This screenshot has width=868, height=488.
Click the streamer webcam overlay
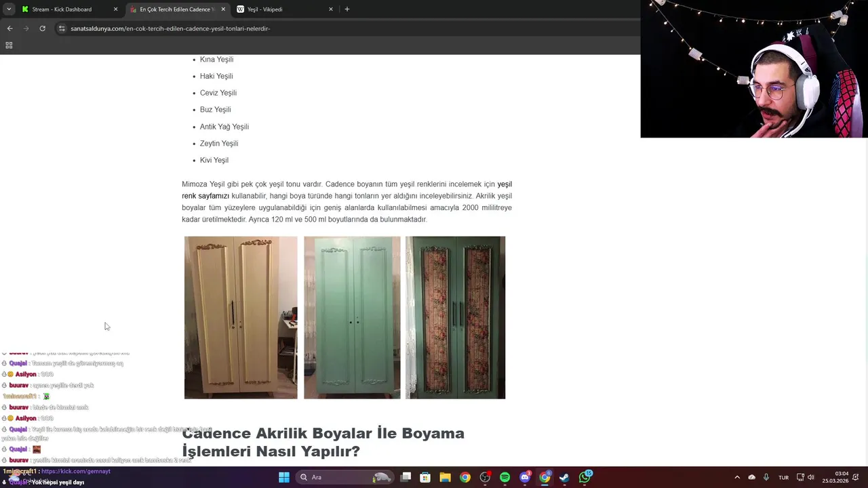tap(754, 68)
